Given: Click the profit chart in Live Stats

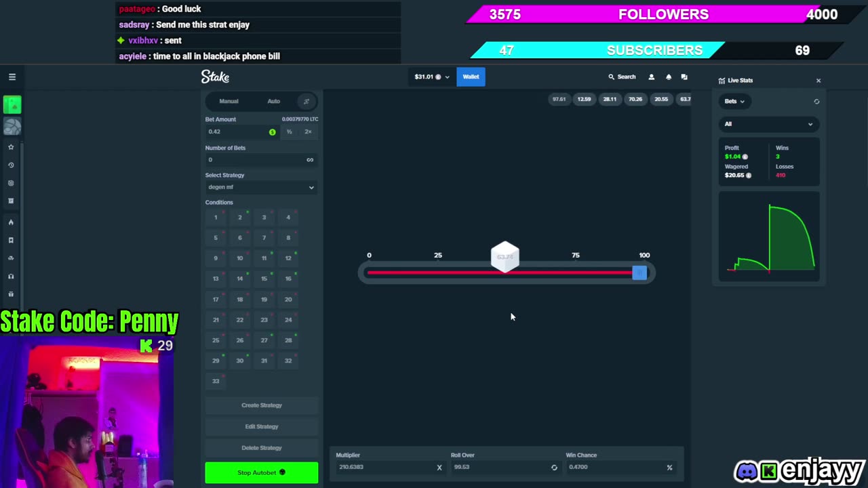Looking at the screenshot, I should point(769,237).
